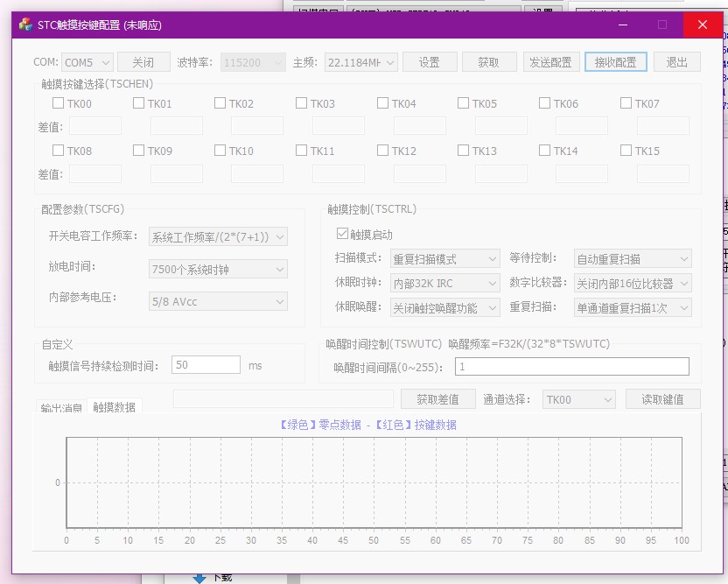The height and width of the screenshot is (584, 728).
Task: Click the 差值 field under TK07
Action: [663, 126]
